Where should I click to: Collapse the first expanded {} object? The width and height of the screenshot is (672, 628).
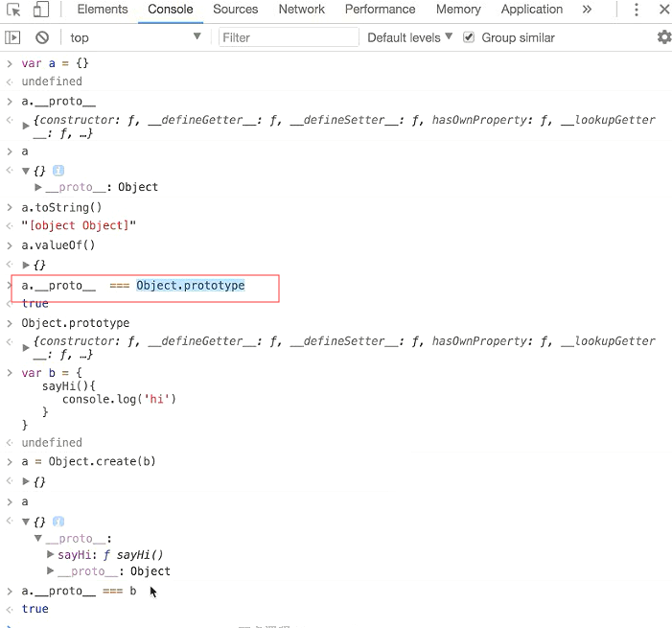[26, 171]
